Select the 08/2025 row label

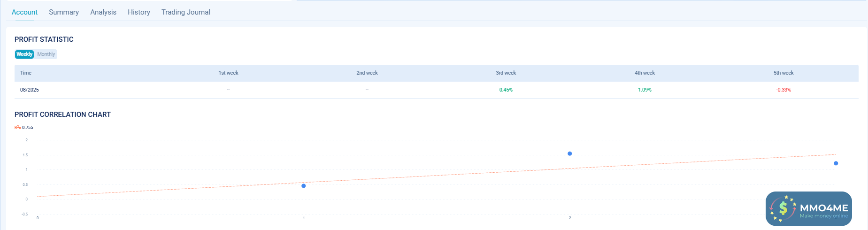tap(30, 90)
